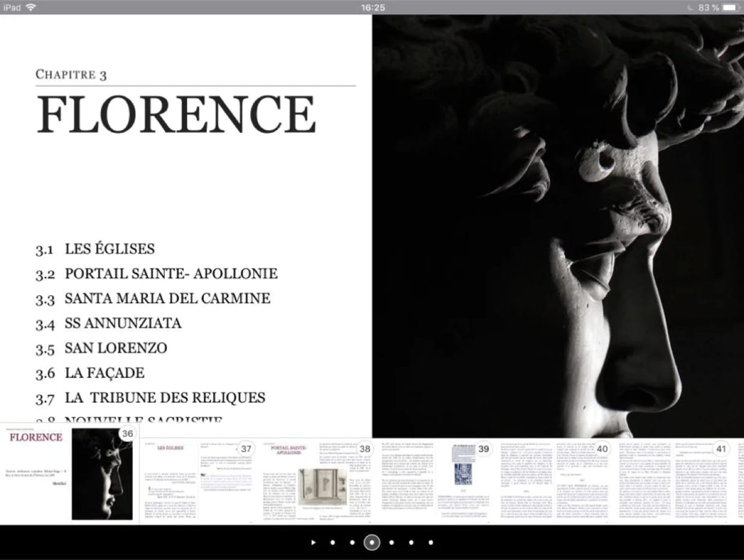Tap the dot immediately right of circled dot

392,543
